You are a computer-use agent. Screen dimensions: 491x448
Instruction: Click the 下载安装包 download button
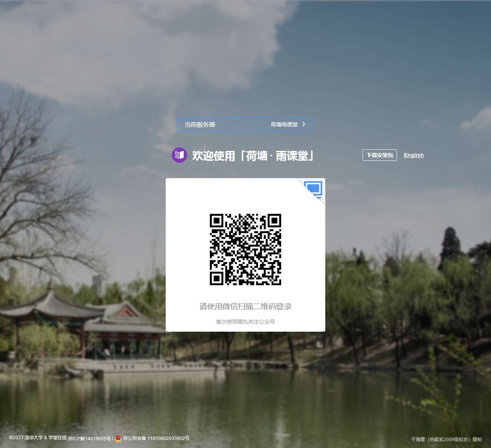click(380, 155)
